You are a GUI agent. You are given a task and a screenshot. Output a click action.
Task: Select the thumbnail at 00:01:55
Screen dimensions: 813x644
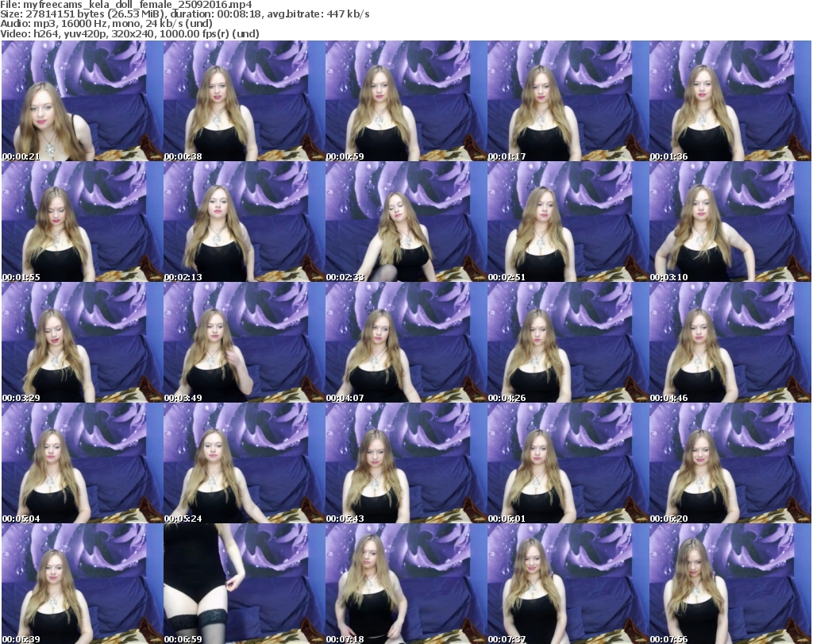point(81,222)
